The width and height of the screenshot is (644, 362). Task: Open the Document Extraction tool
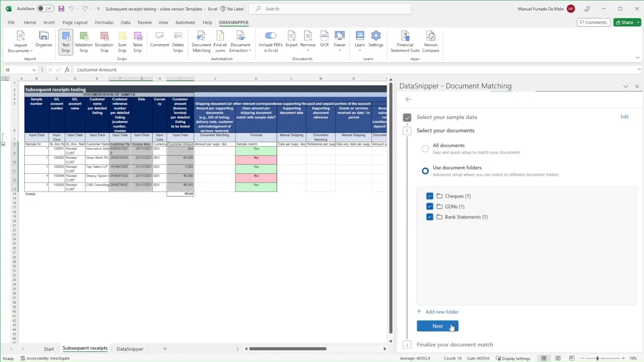tap(240, 41)
